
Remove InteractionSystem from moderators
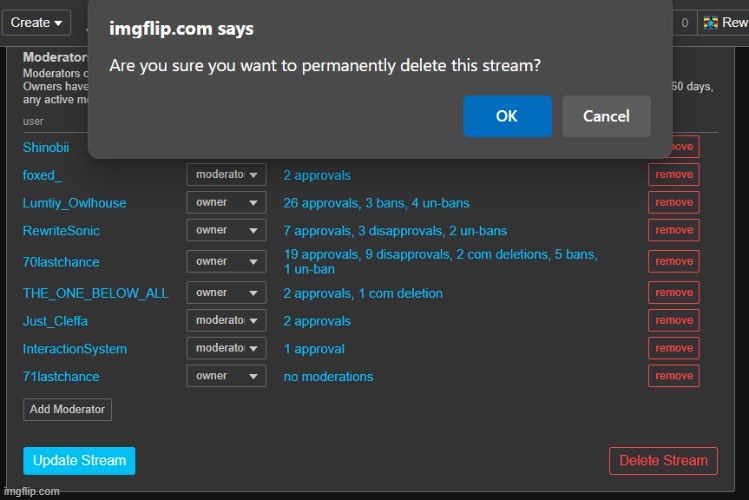pyautogui.click(x=674, y=348)
